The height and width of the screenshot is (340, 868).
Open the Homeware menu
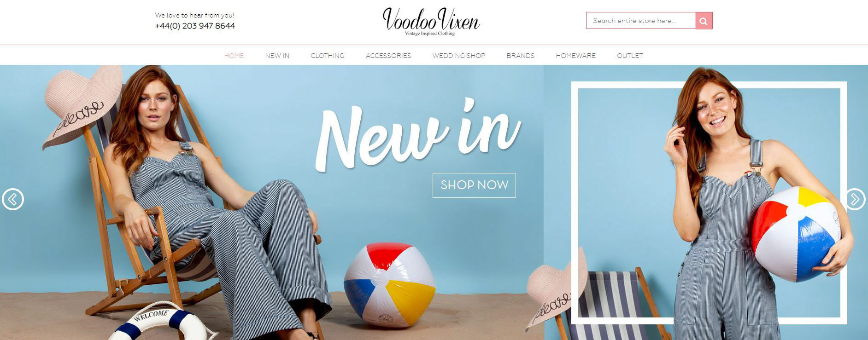(576, 56)
